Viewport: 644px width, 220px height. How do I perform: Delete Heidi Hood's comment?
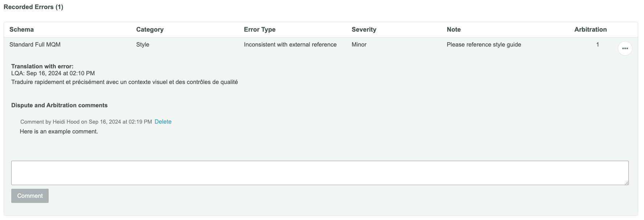click(x=163, y=122)
